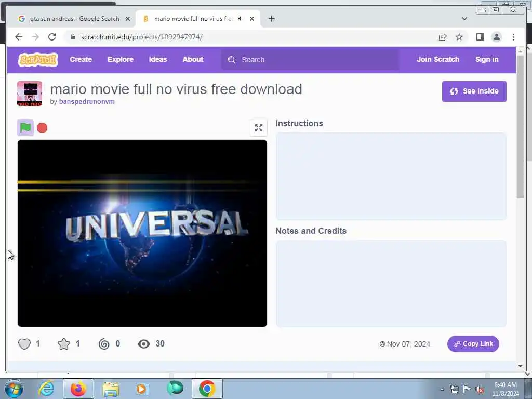Image resolution: width=532 pixels, height=399 pixels.
Task: Share this page using the share icon
Action: click(443, 37)
